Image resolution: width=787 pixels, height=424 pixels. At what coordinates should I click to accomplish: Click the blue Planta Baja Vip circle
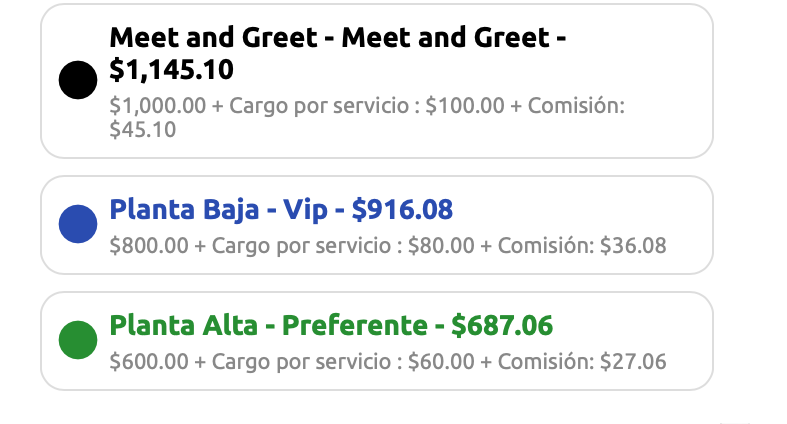click(78, 224)
